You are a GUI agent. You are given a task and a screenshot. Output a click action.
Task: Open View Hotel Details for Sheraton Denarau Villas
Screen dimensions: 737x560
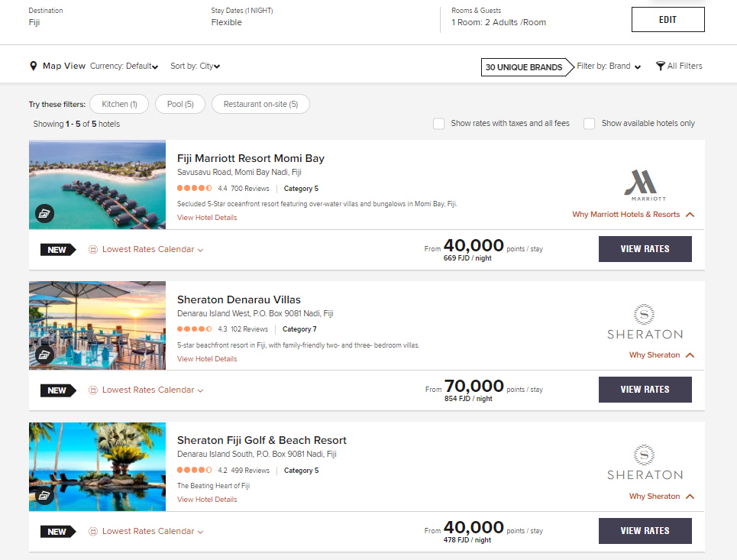206,358
